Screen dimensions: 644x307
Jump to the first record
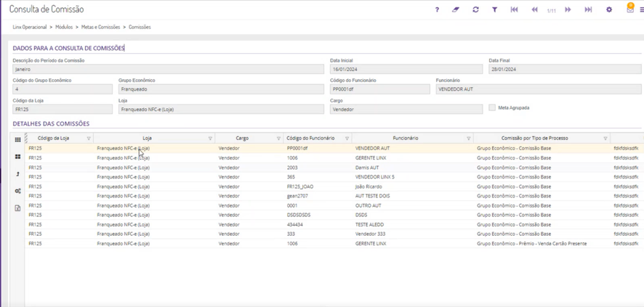(x=515, y=10)
